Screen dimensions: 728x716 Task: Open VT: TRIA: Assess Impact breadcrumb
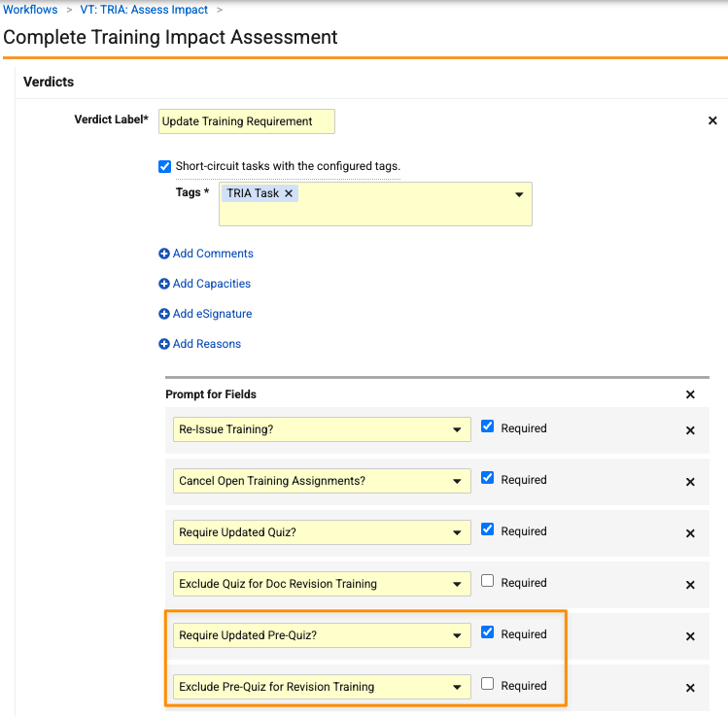[x=144, y=10]
